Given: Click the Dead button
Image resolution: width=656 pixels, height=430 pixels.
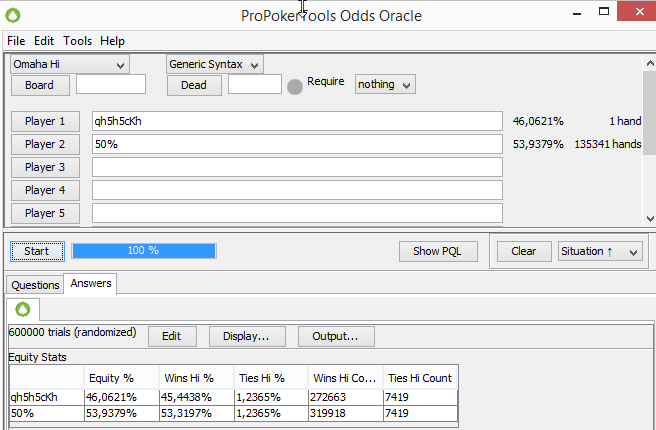Looking at the screenshot, I should click(x=194, y=85).
